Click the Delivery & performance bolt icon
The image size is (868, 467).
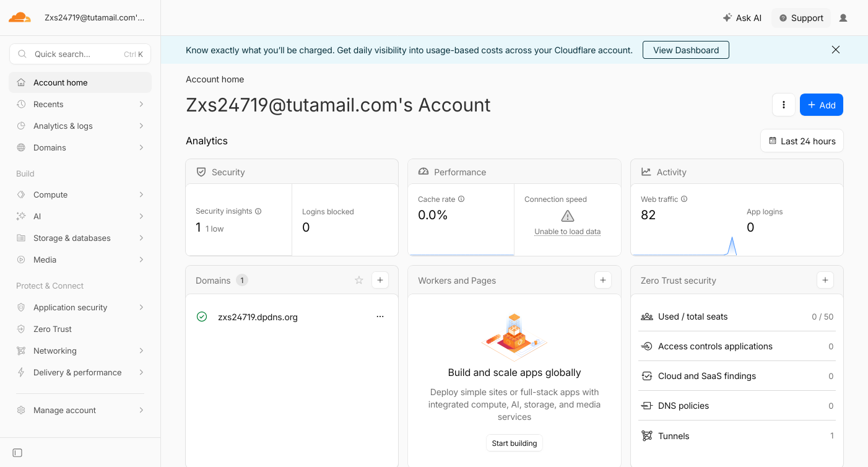pyautogui.click(x=21, y=372)
